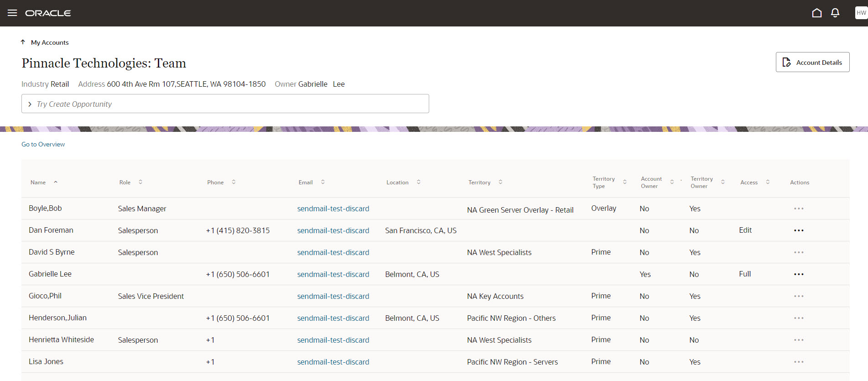Select the Gioco,Phil name cell
The height and width of the screenshot is (381, 868).
pos(45,296)
